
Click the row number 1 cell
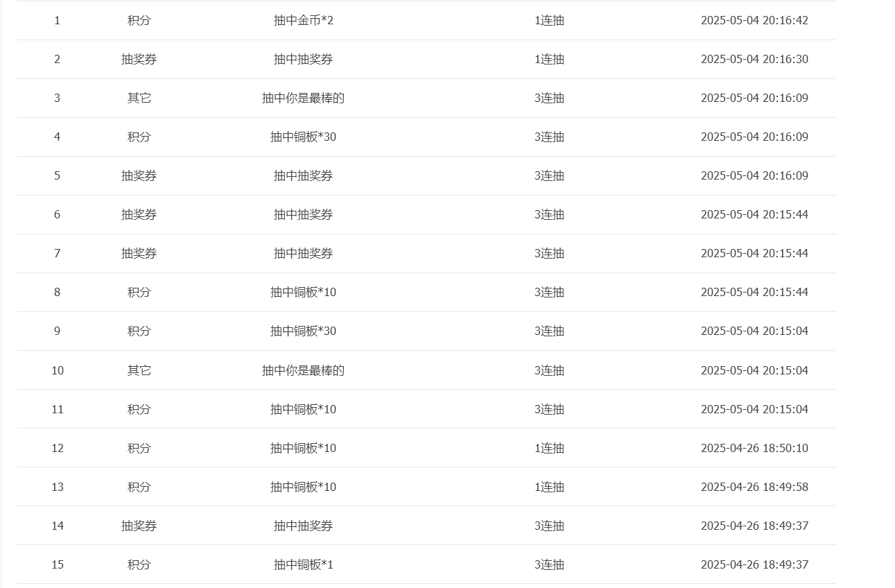(x=57, y=21)
